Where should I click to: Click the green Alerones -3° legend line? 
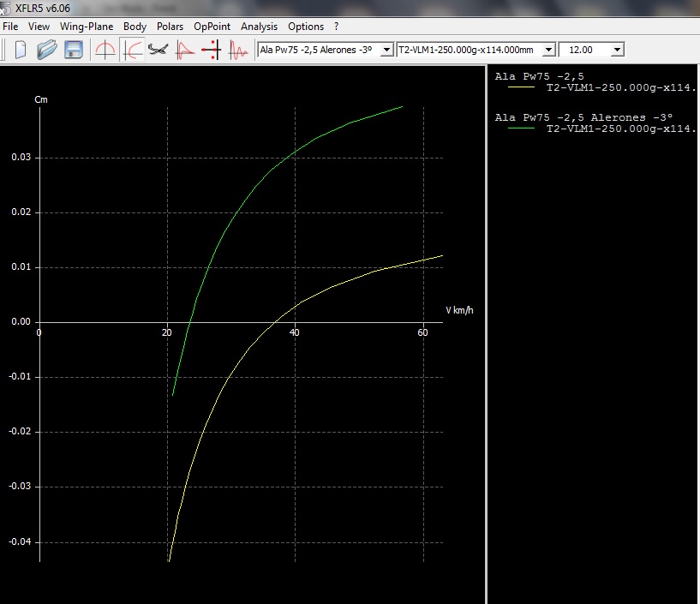522,128
